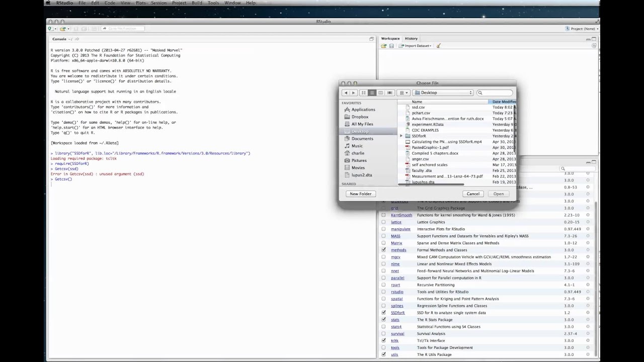The width and height of the screenshot is (644, 362).
Task: Click the load workspace folder icon
Action: coord(384,46)
